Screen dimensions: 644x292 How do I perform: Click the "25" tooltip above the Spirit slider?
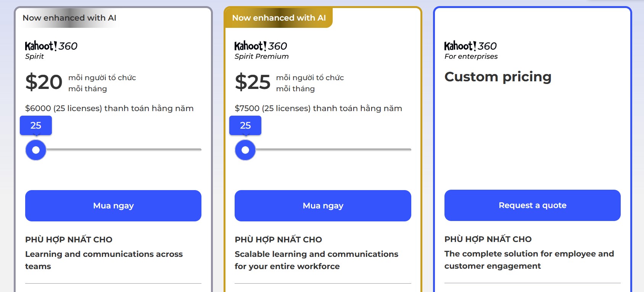coord(36,126)
